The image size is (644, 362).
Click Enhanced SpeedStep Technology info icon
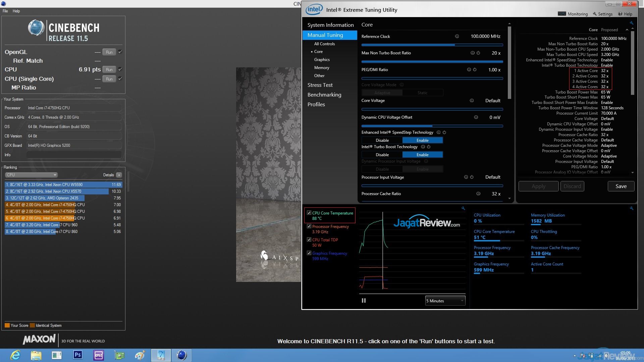point(438,132)
